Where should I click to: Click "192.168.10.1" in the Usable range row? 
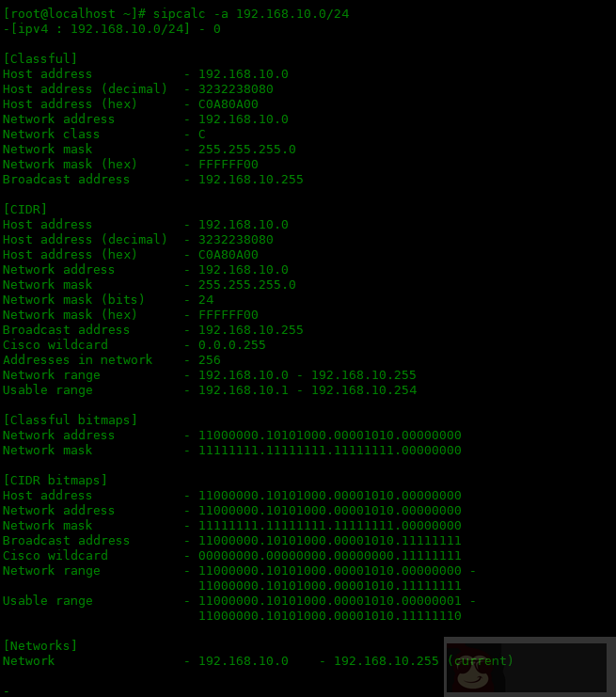pos(244,390)
